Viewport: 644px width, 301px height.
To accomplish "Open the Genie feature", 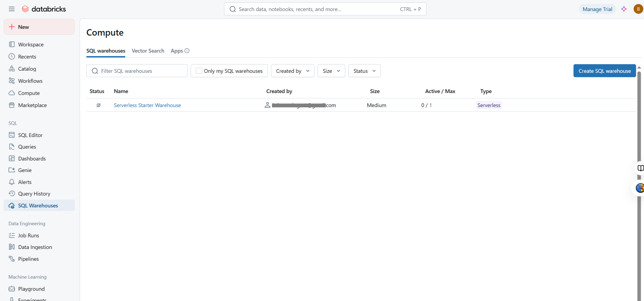I will tap(24, 170).
